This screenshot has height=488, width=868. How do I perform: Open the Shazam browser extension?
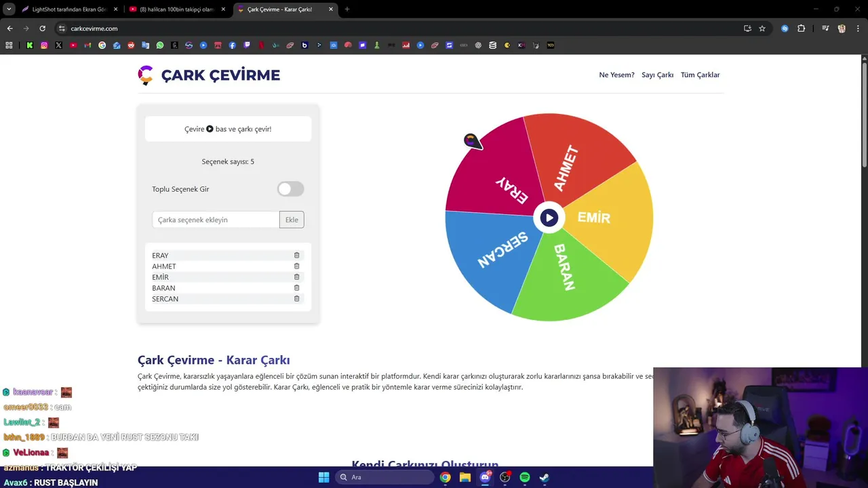(x=785, y=28)
